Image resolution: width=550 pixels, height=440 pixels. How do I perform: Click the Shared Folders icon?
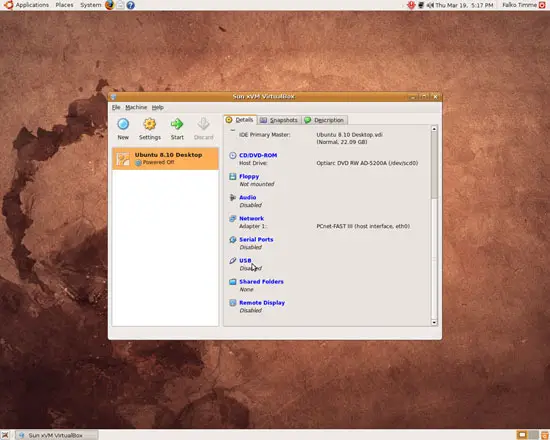tap(233, 282)
